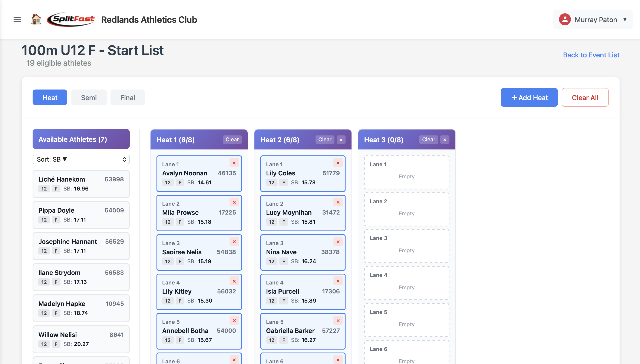Image resolution: width=640 pixels, height=364 pixels.
Task: Delete Heat 3 using its close icon
Action: pyautogui.click(x=445, y=139)
